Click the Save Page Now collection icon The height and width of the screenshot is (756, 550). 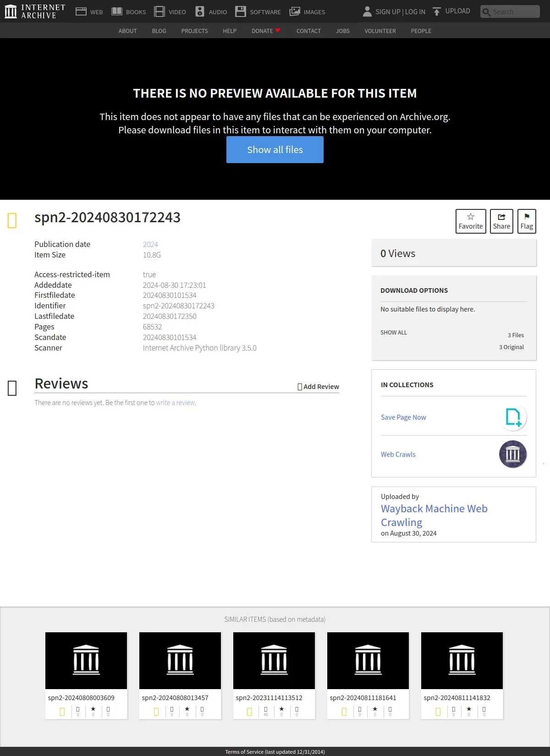(x=513, y=417)
